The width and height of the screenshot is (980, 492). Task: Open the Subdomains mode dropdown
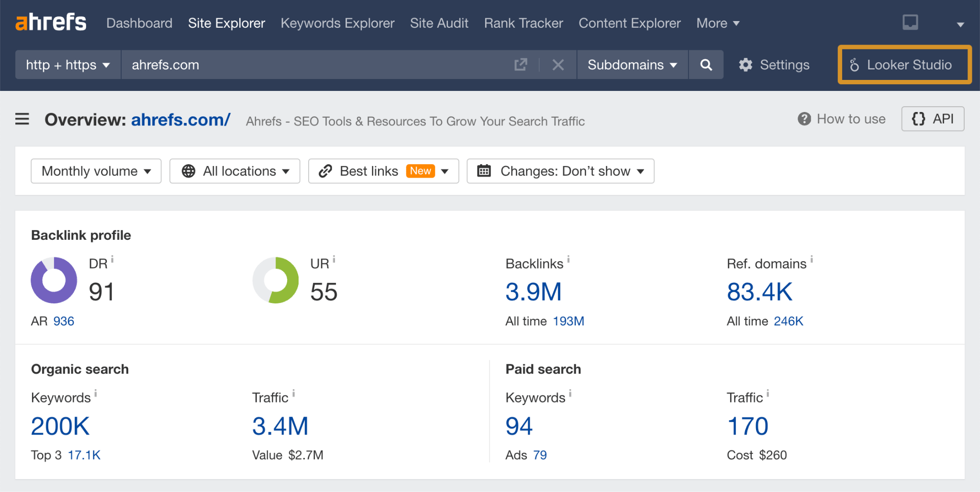click(631, 65)
